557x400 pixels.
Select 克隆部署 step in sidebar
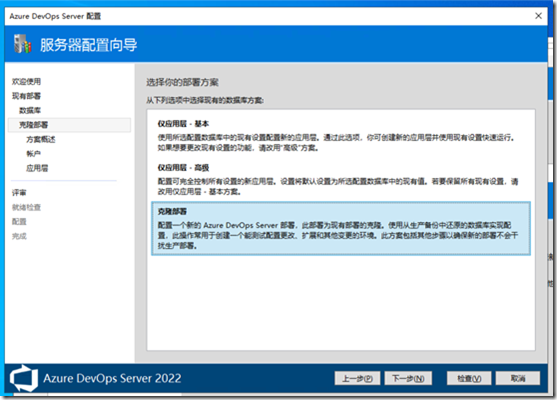pos(69,125)
